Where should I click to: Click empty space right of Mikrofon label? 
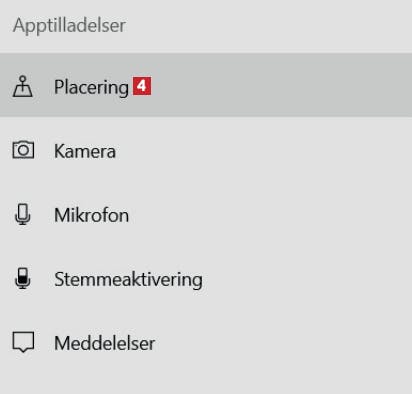point(270,215)
